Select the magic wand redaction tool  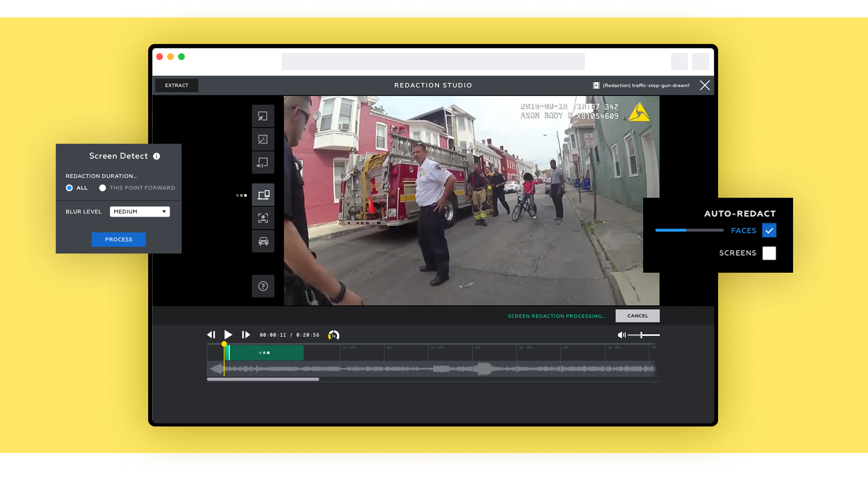point(263,139)
